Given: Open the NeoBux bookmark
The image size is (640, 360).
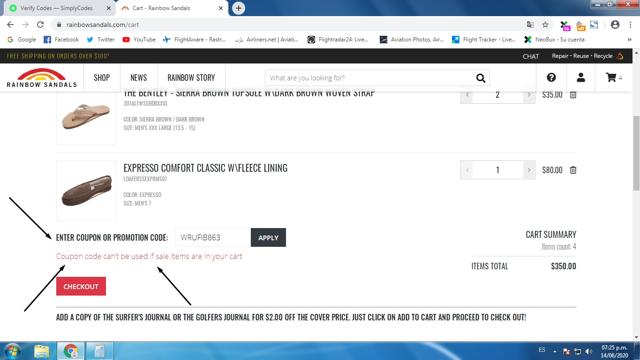Looking at the screenshot, I should tap(554, 40).
